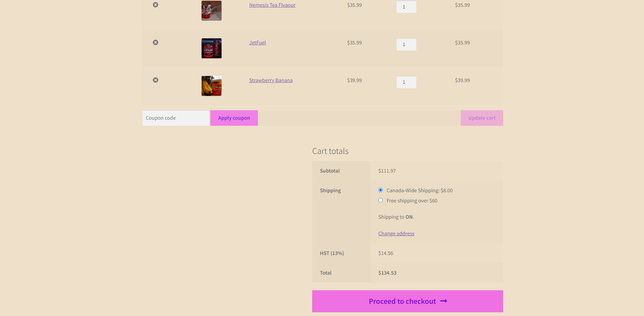The image size is (644, 316).
Task: Open JetFuel product thumbnail image
Action: click(211, 48)
